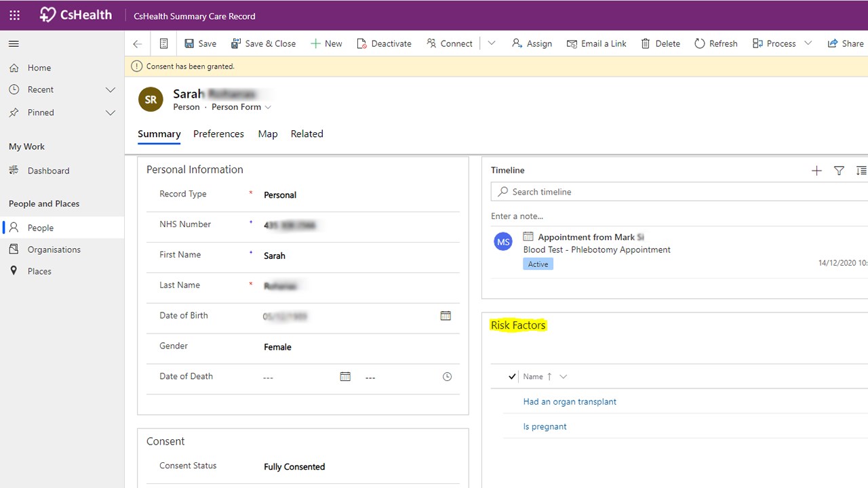868x488 pixels.
Task: Open the Related tab
Action: coord(307,134)
